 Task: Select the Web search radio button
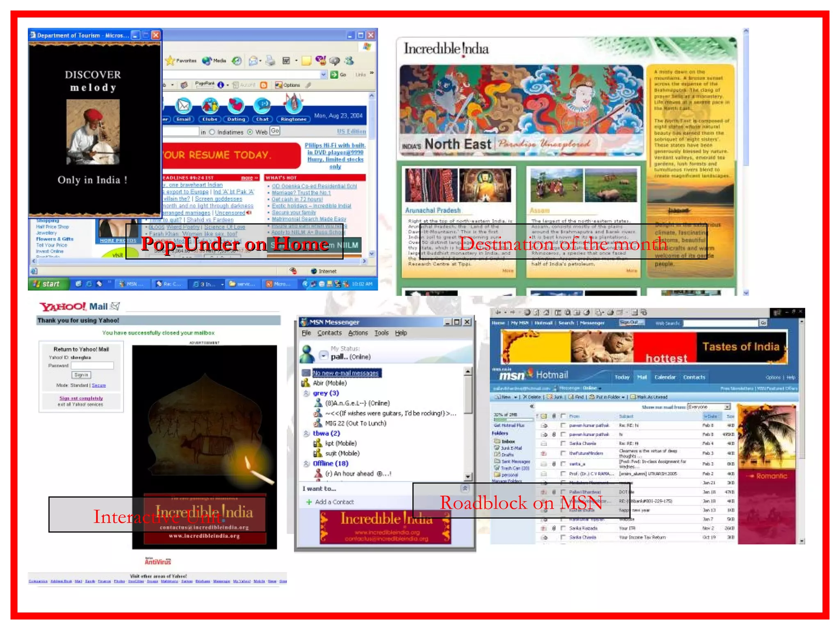tap(250, 132)
